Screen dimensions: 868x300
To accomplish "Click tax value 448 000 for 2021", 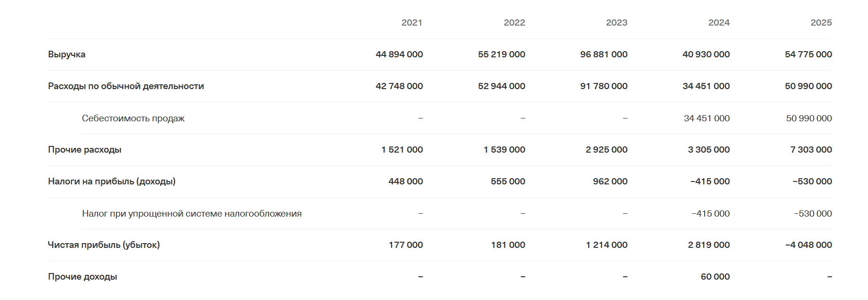I will pos(405,182).
